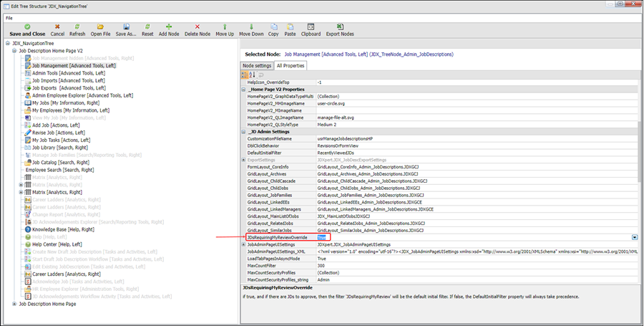Screen dimensions: 644x326
Task: Open the Clipboard toolbar icon
Action: coord(311,27)
